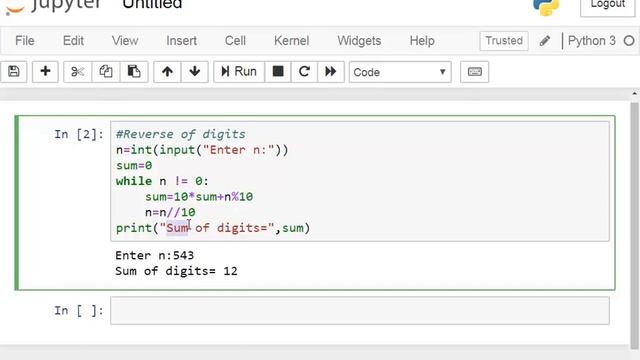The width and height of the screenshot is (640, 360).
Task: Click the Trusted notebook button
Action: pyautogui.click(x=504, y=41)
